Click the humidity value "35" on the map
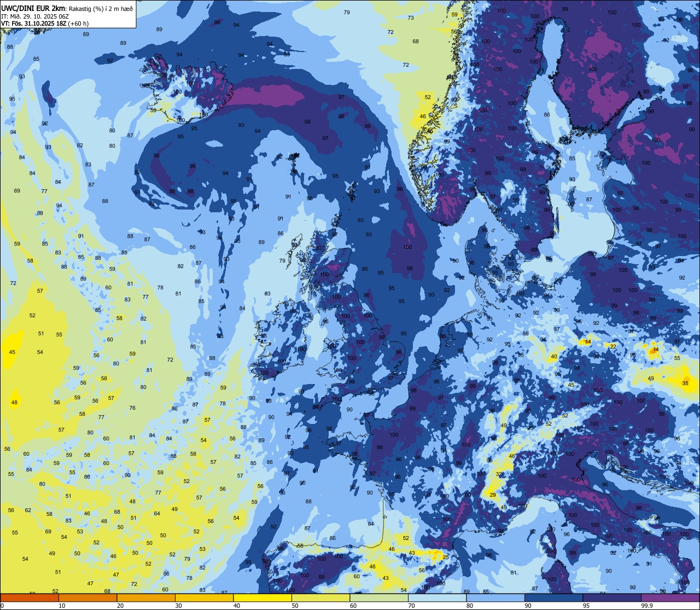700x610 pixels. [685, 384]
